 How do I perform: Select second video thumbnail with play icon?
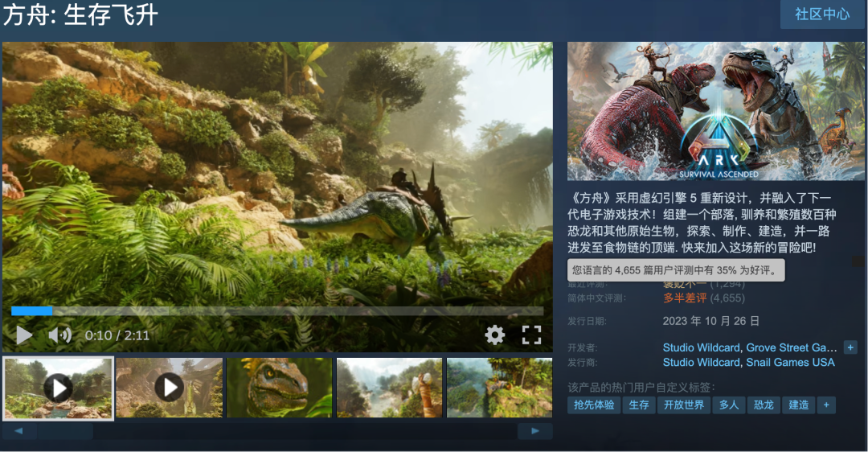point(170,388)
